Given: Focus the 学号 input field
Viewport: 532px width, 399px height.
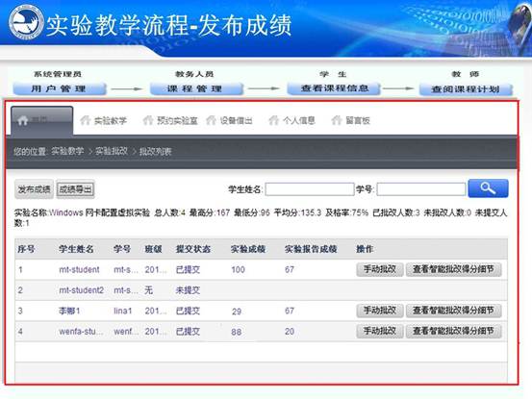Looking at the screenshot, I should coord(421,189).
